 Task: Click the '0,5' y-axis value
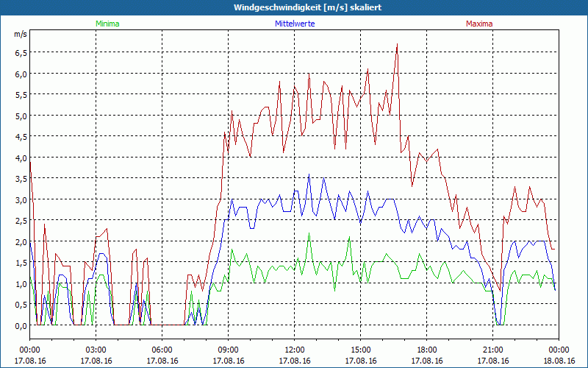coord(21,305)
